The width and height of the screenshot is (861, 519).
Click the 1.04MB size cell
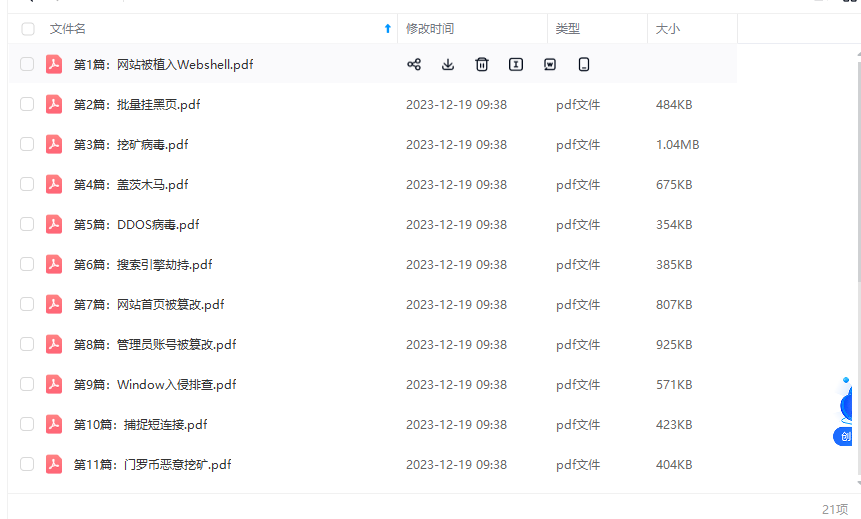(x=678, y=144)
